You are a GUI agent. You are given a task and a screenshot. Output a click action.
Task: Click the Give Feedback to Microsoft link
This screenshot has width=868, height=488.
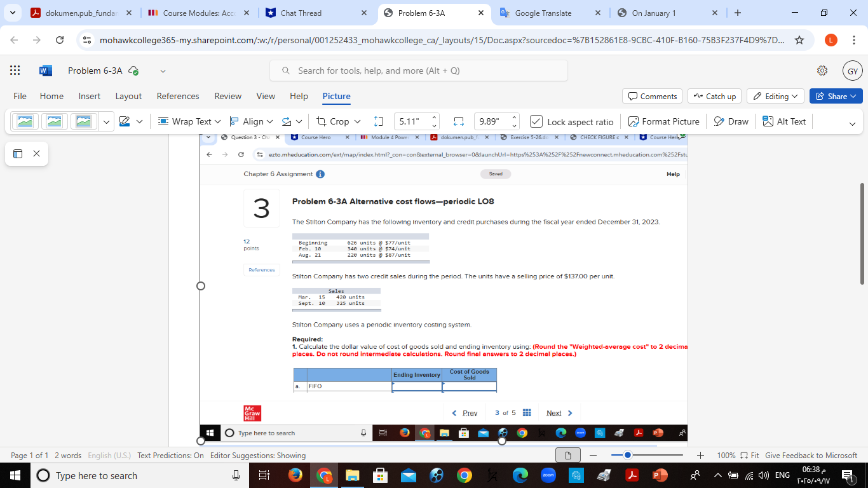[811, 456]
